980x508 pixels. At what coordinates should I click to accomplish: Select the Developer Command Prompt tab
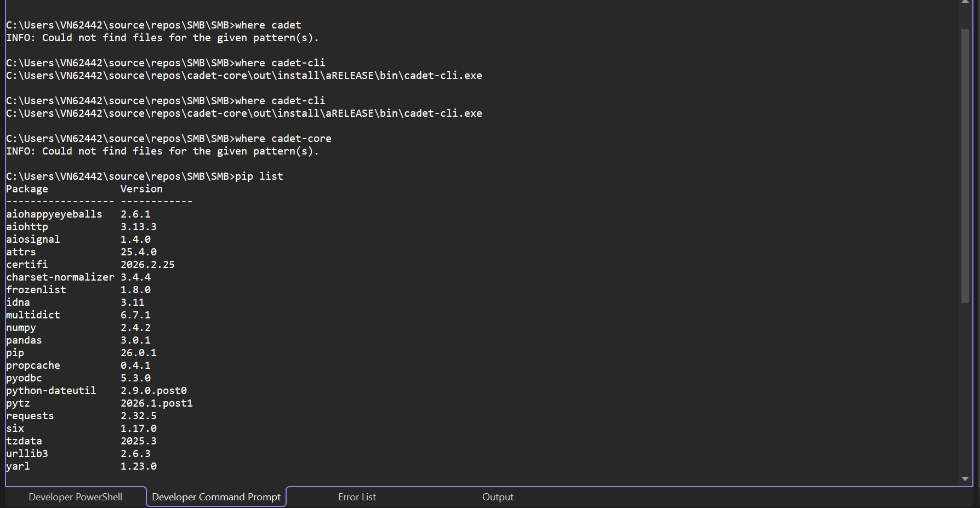click(x=216, y=497)
